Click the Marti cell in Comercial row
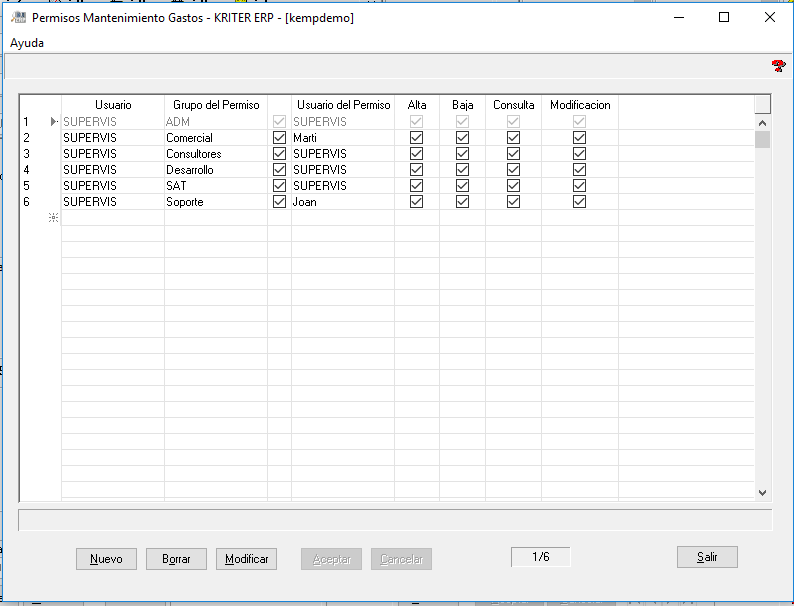Screen dimensions: 794x606 (x=342, y=138)
